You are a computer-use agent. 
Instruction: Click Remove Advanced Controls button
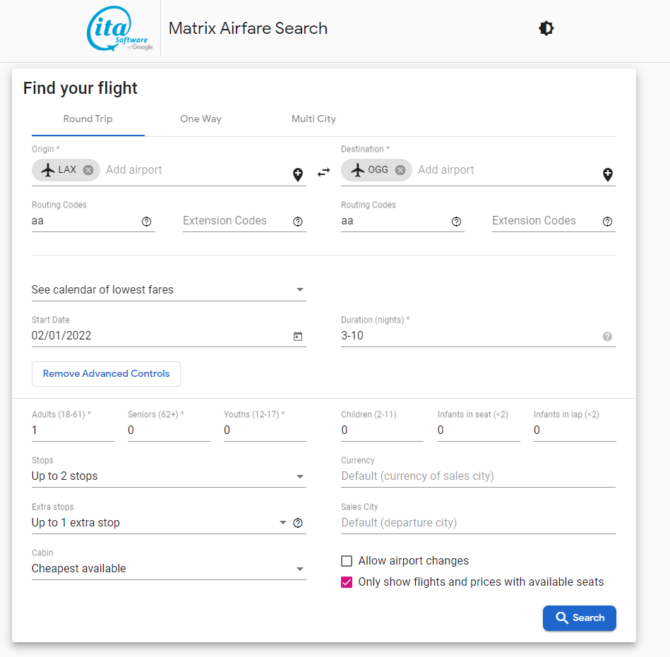pos(106,374)
